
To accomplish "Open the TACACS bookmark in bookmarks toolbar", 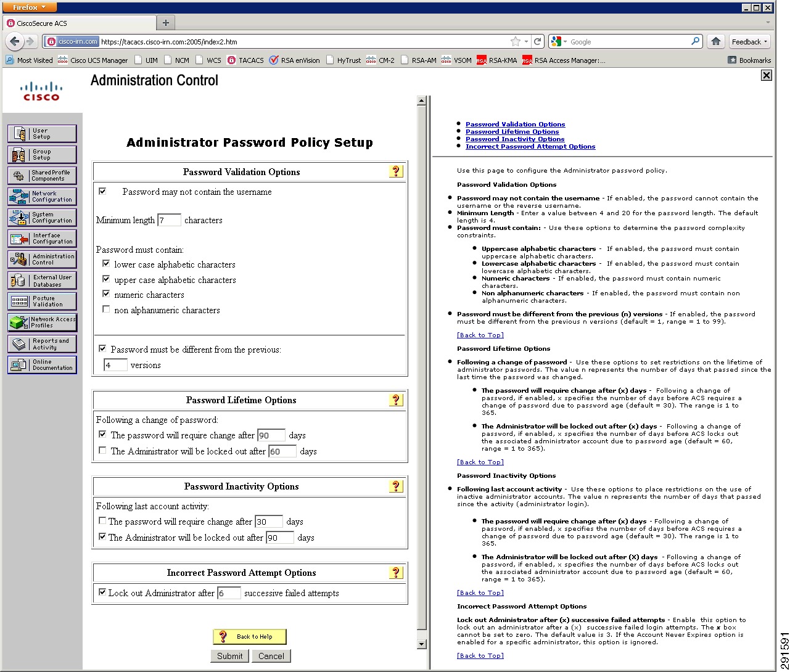I will click(245, 60).
